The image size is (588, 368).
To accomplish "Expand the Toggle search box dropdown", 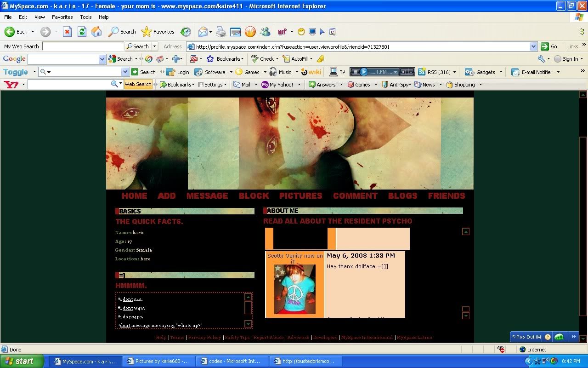I will [x=125, y=72].
